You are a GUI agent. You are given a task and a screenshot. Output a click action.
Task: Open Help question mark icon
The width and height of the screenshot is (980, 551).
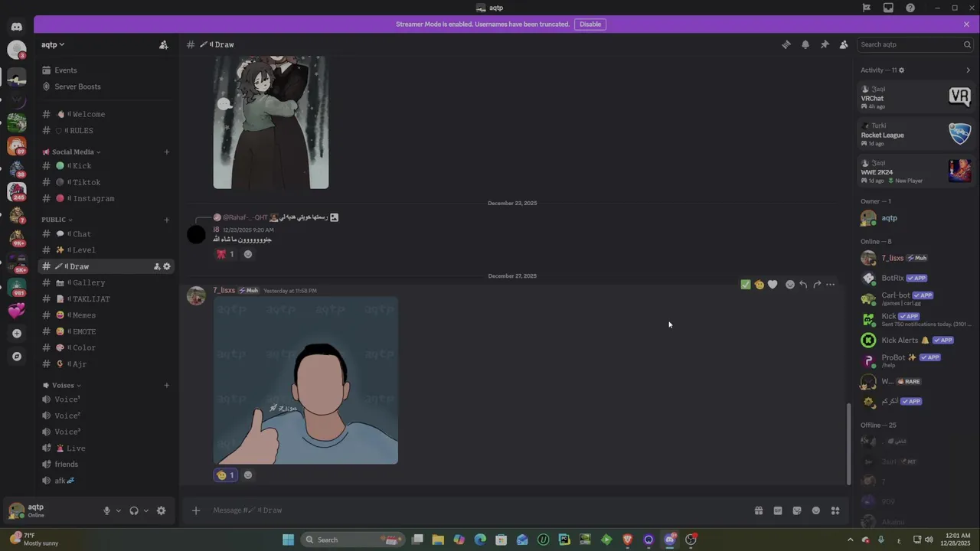(910, 8)
